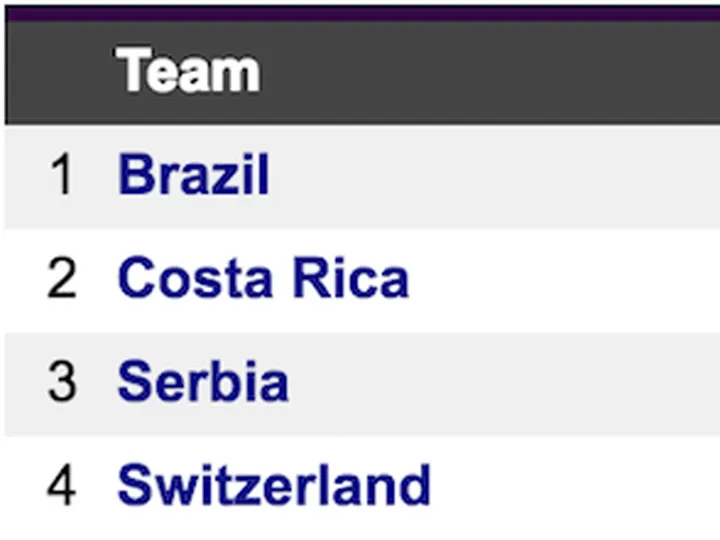Click rank number 1 beside Brazil
Viewport: 720px width, 540px height.
(x=62, y=177)
